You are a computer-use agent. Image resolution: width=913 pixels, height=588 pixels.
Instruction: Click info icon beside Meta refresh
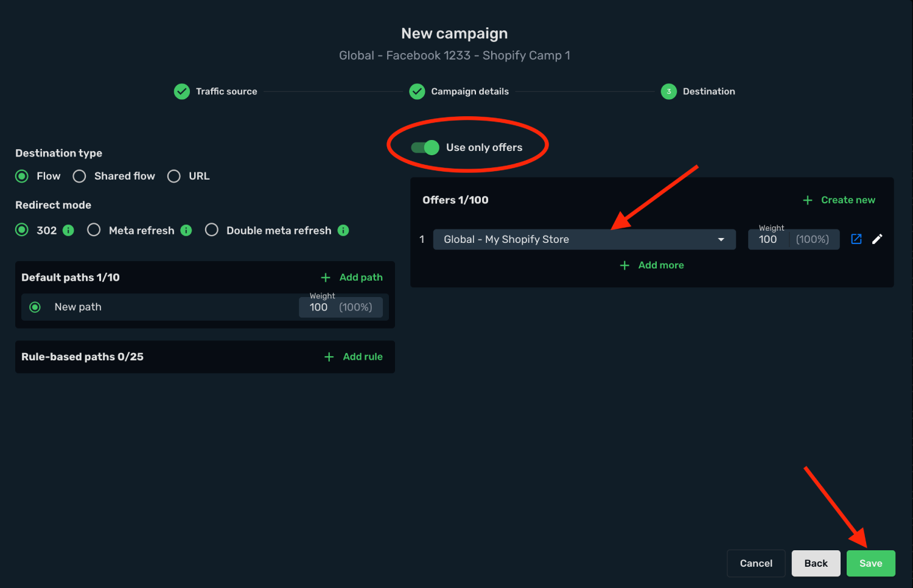[x=186, y=230]
